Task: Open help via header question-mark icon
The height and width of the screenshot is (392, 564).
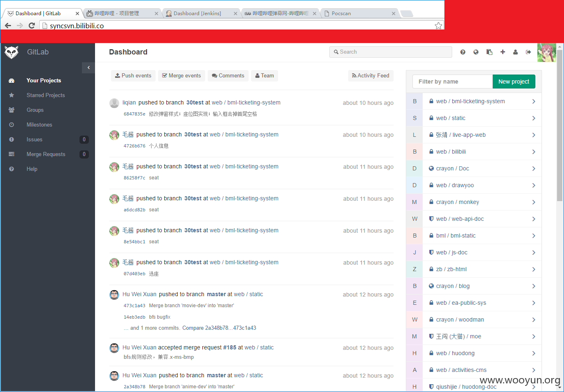Action: (x=463, y=52)
